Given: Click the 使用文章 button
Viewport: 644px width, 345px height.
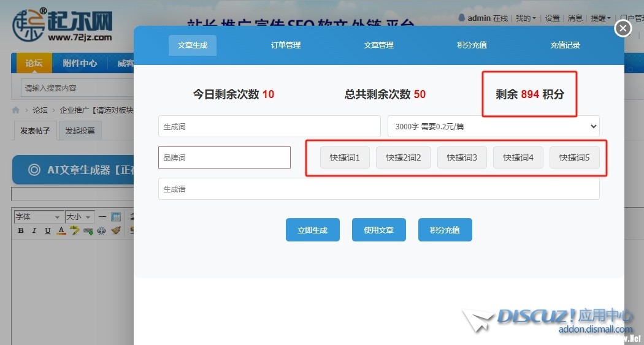Looking at the screenshot, I should pos(378,230).
